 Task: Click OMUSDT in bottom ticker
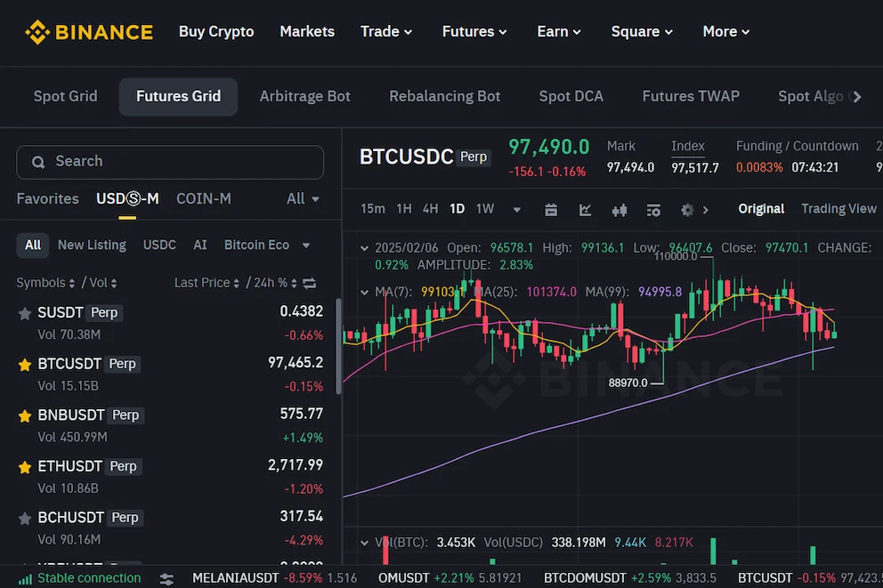click(x=403, y=578)
